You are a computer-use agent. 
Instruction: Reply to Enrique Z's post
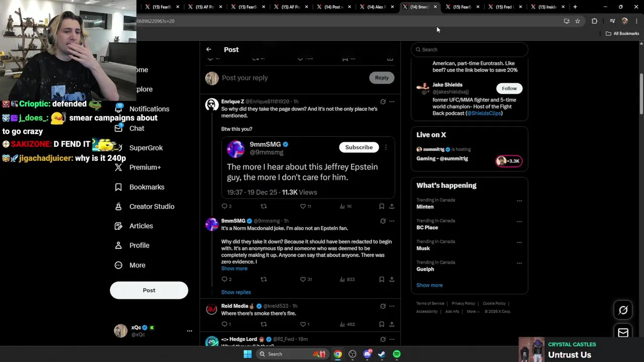pyautogui.click(x=224, y=206)
